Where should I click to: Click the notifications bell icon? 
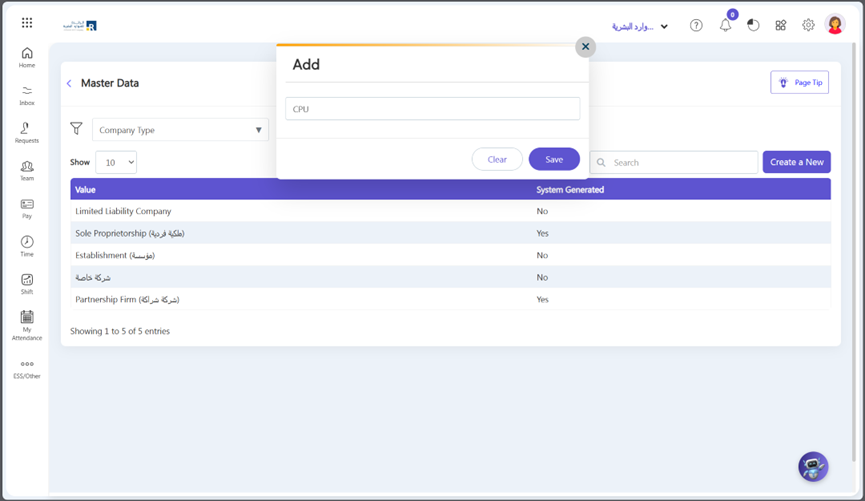click(x=725, y=25)
